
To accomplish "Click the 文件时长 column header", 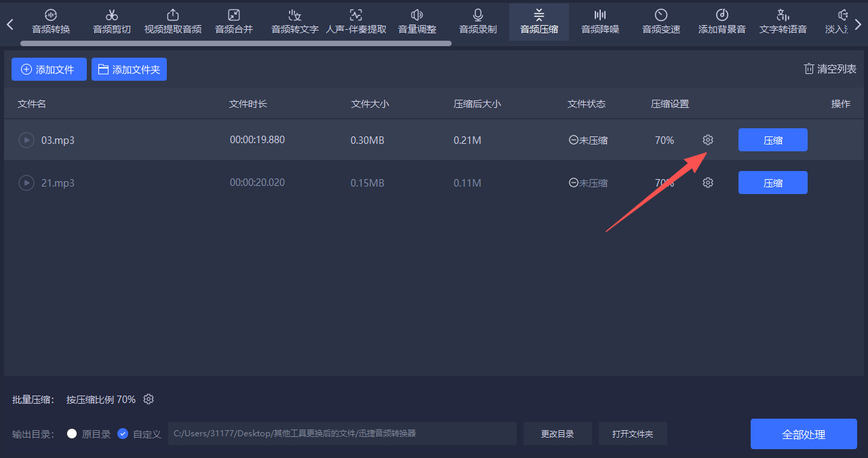I will pyautogui.click(x=248, y=104).
